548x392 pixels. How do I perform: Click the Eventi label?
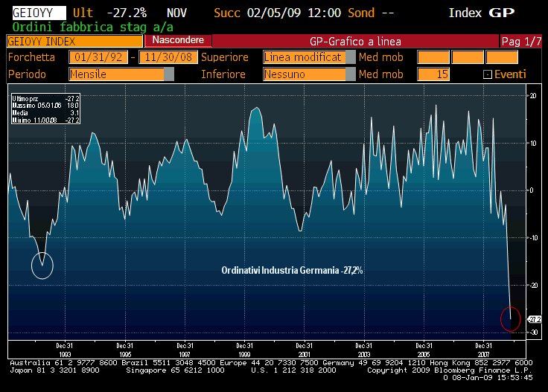pos(510,74)
